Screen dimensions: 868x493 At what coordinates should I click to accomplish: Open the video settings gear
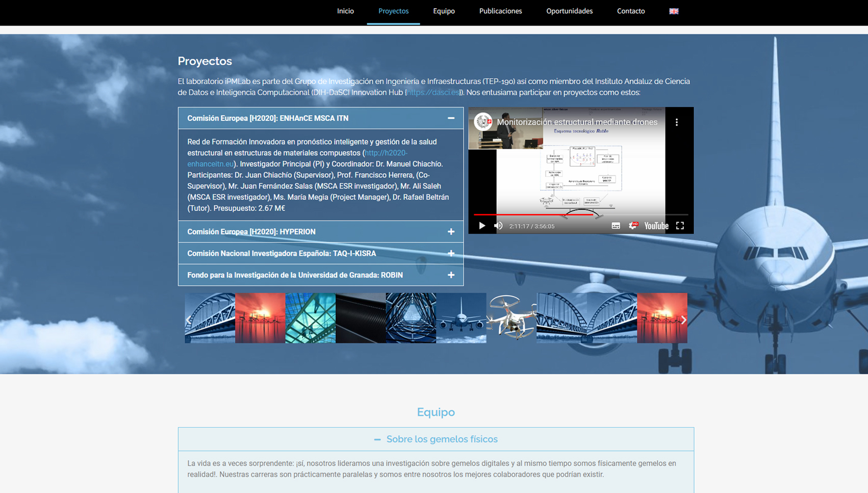tap(633, 225)
